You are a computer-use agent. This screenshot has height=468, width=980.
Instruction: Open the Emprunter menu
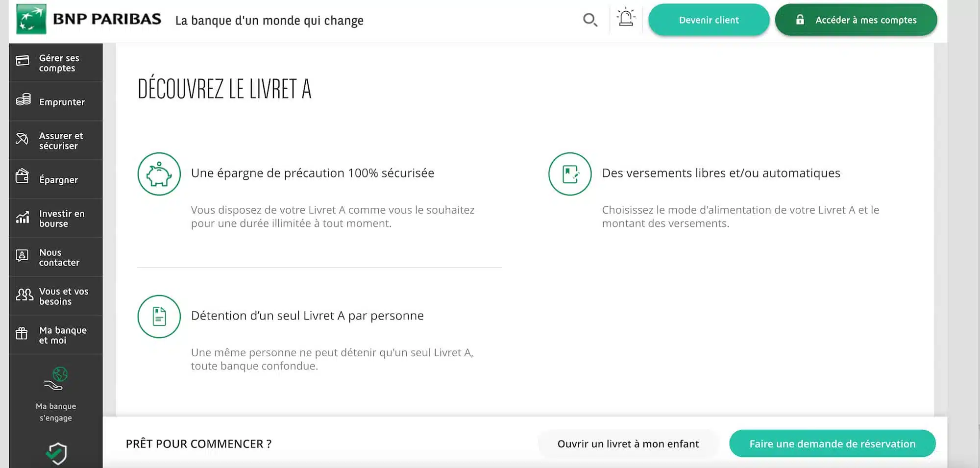(x=56, y=101)
